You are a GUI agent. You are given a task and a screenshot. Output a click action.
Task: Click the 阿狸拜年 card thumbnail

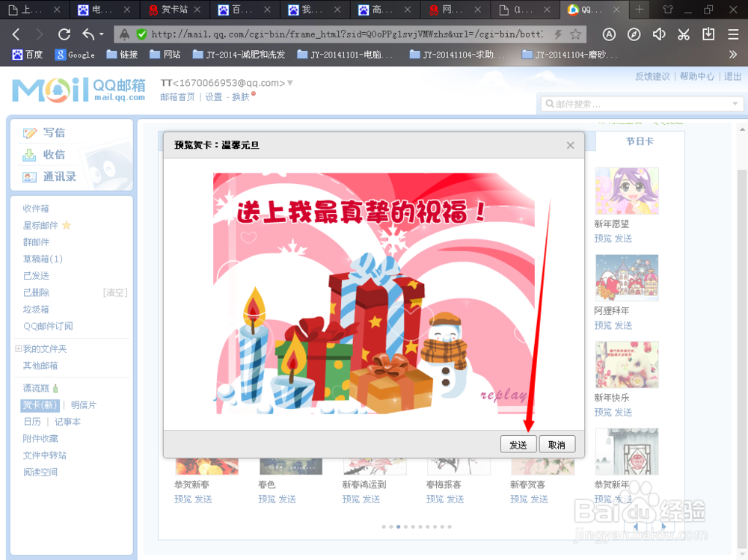pyautogui.click(x=627, y=277)
